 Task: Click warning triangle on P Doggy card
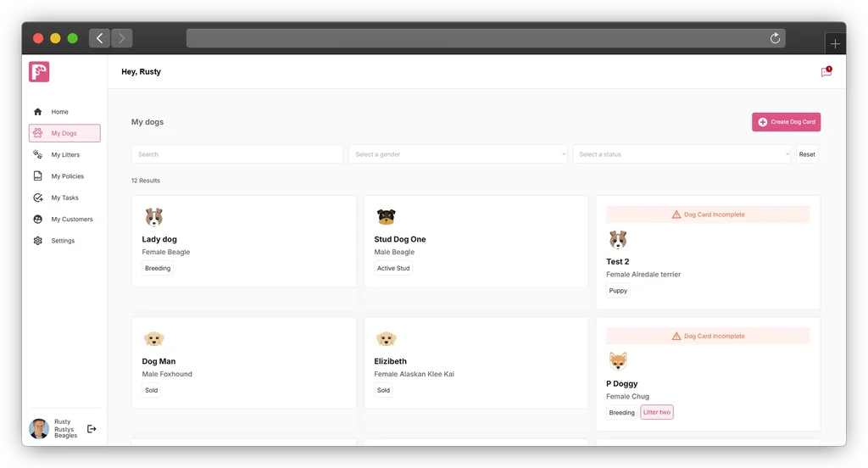676,337
